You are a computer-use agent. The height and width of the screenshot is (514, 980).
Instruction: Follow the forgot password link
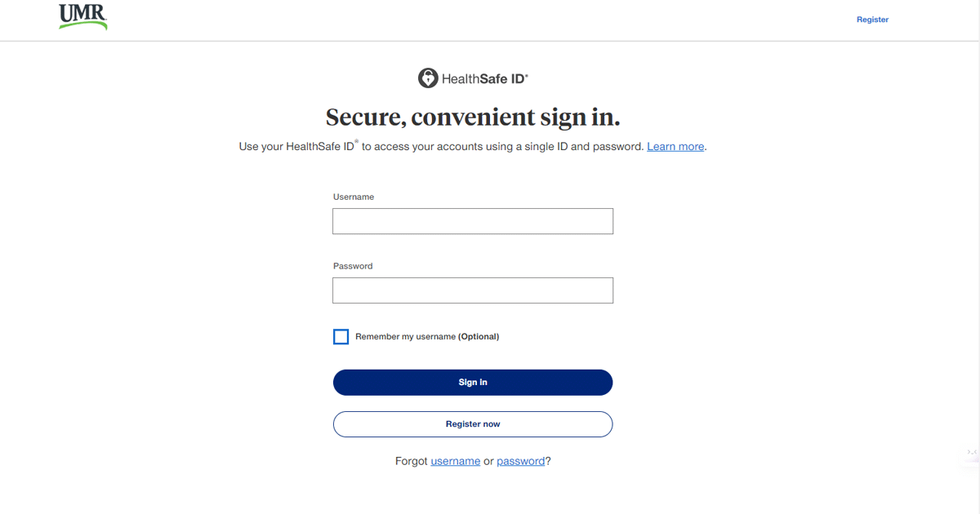[520, 461]
